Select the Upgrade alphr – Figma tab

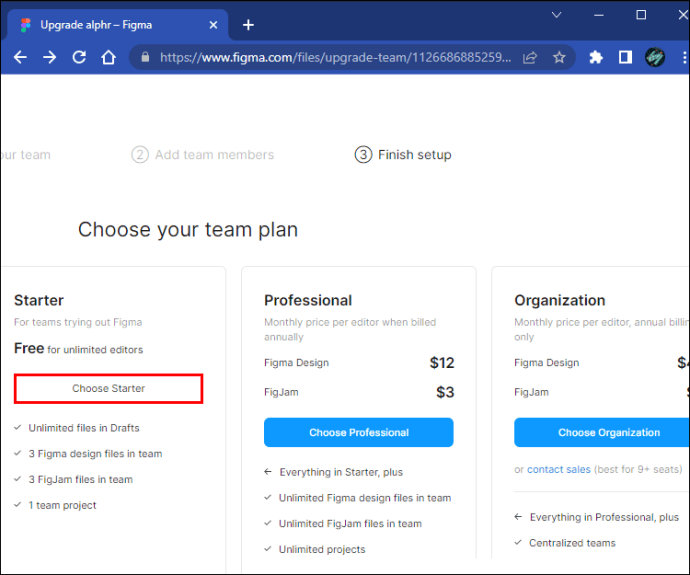(100, 25)
